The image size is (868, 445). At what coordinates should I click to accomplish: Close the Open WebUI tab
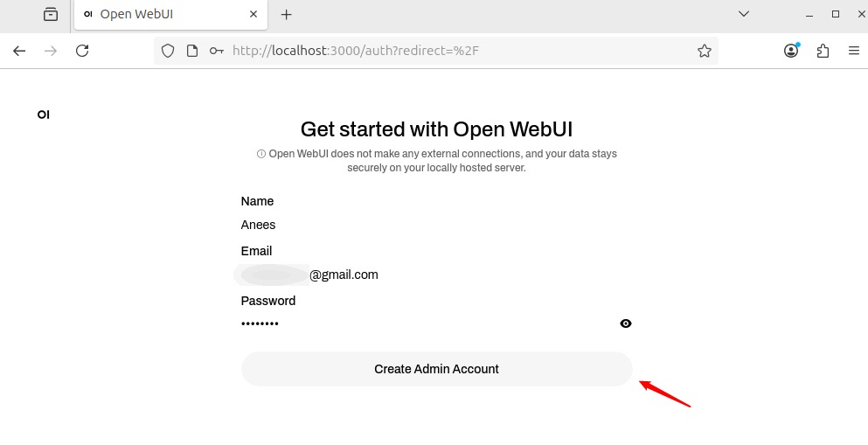[x=254, y=14]
